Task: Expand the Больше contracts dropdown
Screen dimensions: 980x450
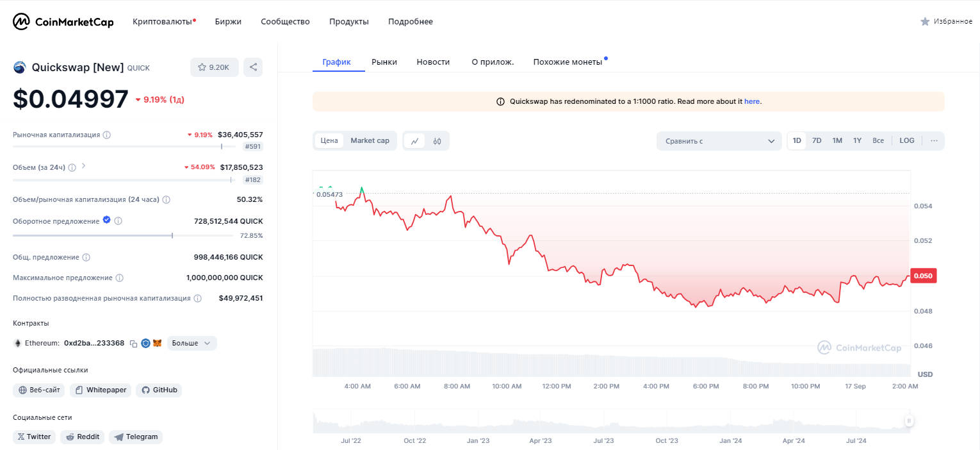Action: tap(192, 343)
